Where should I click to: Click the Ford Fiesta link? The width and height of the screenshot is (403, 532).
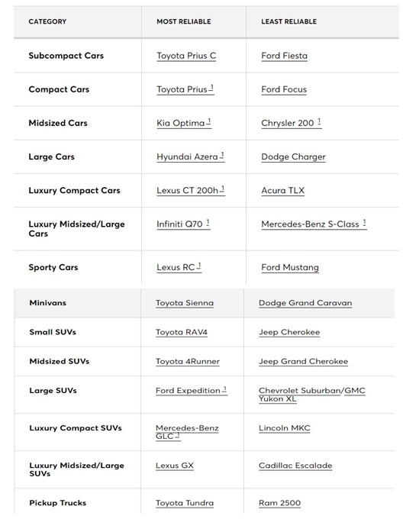[x=284, y=56]
